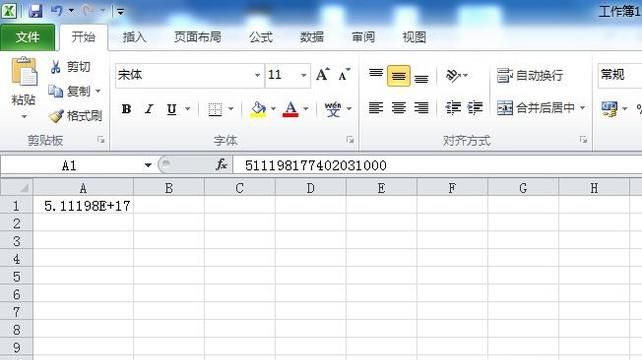Click the Undo arrow icon
Image resolution: width=642 pixels, height=360 pixels.
pos(57,11)
